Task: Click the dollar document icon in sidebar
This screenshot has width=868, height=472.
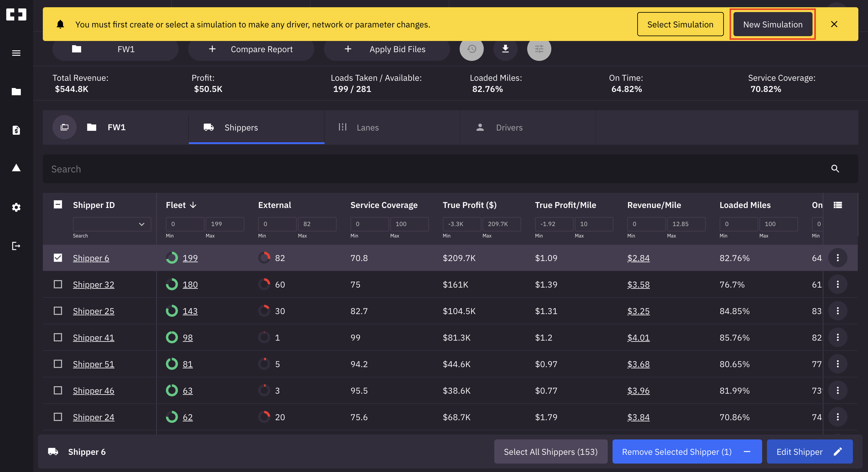Action: click(16, 130)
